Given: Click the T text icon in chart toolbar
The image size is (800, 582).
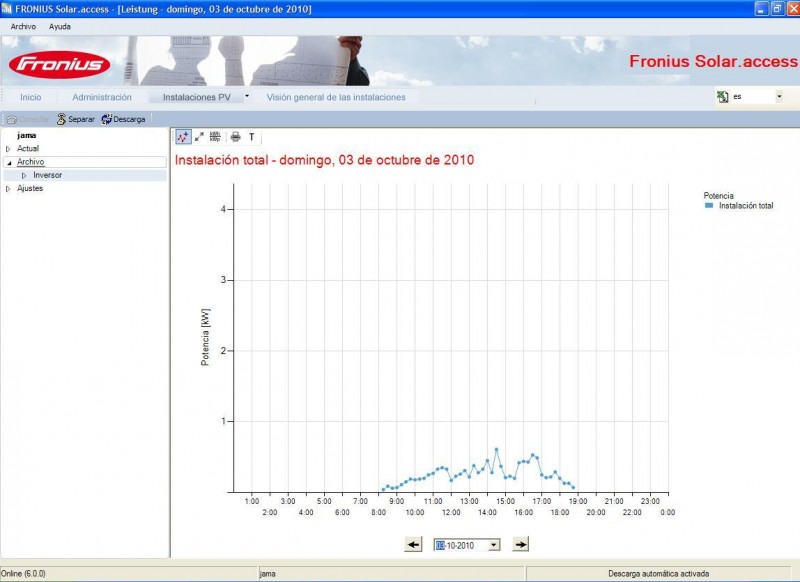Looking at the screenshot, I should pyautogui.click(x=252, y=137).
